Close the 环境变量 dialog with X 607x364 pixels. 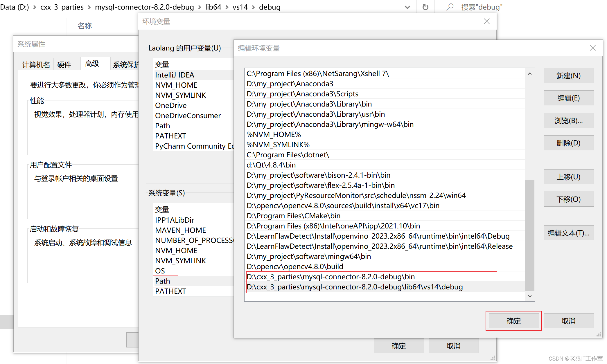tap(486, 21)
